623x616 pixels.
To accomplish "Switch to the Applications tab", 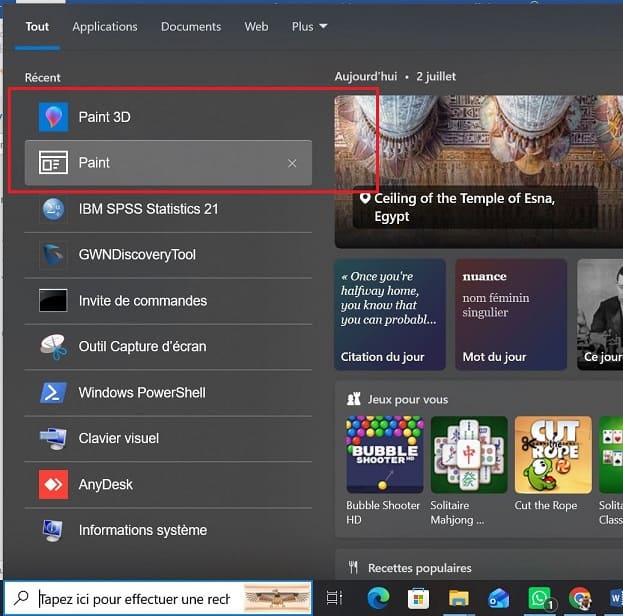I will click(x=105, y=27).
